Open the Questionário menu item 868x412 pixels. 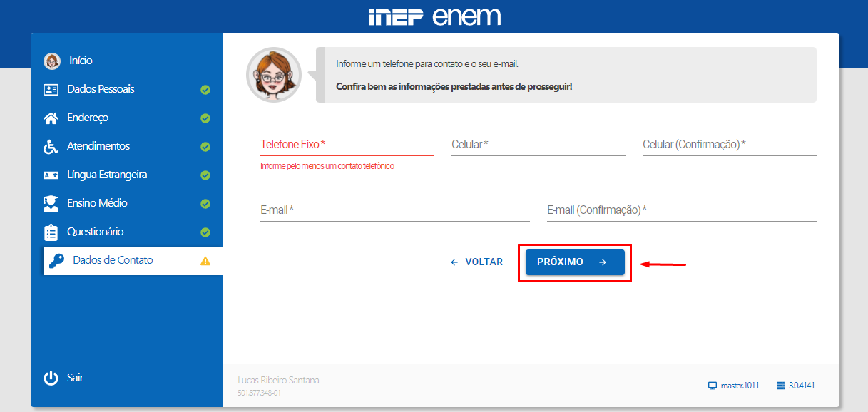95,232
